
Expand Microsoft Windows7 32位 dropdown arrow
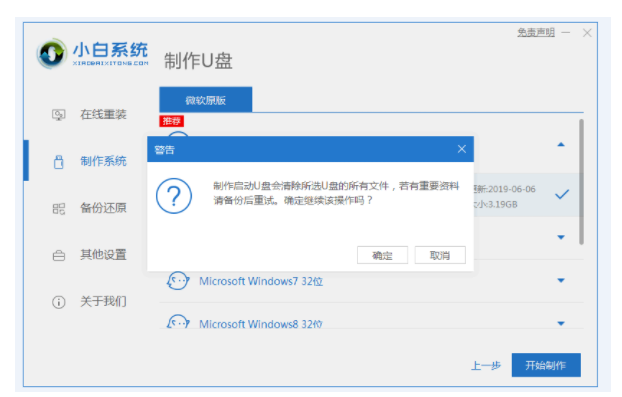click(561, 281)
